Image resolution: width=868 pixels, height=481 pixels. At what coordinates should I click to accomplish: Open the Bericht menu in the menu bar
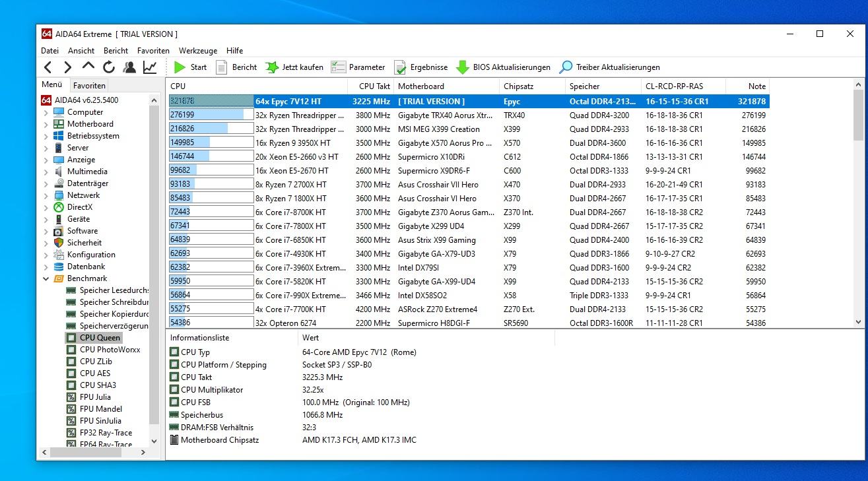tap(116, 51)
